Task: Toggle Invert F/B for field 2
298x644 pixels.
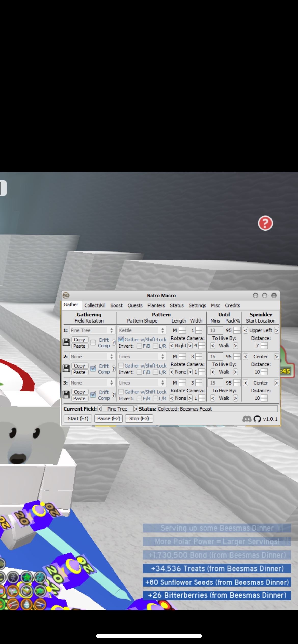Action: [x=139, y=372]
